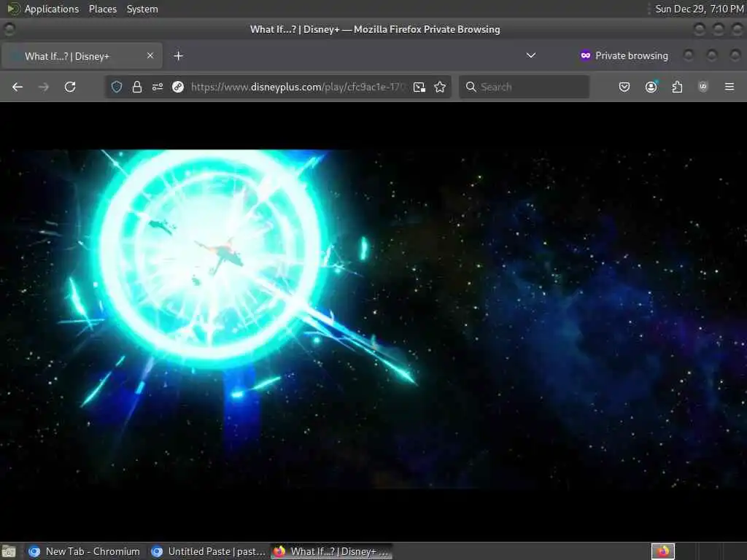Image resolution: width=747 pixels, height=560 pixels.
Task: Reload the Disney+ page
Action: (70, 87)
